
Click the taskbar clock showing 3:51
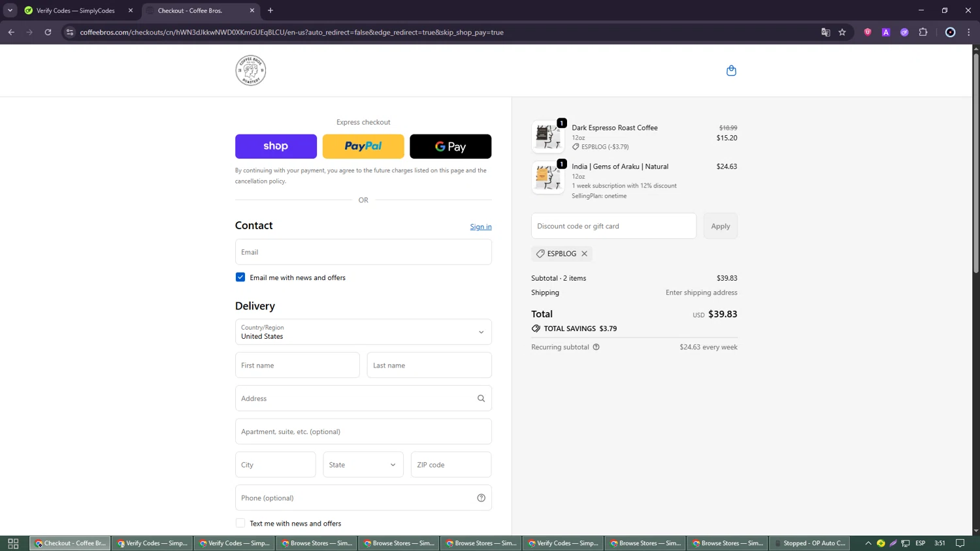tap(939, 543)
